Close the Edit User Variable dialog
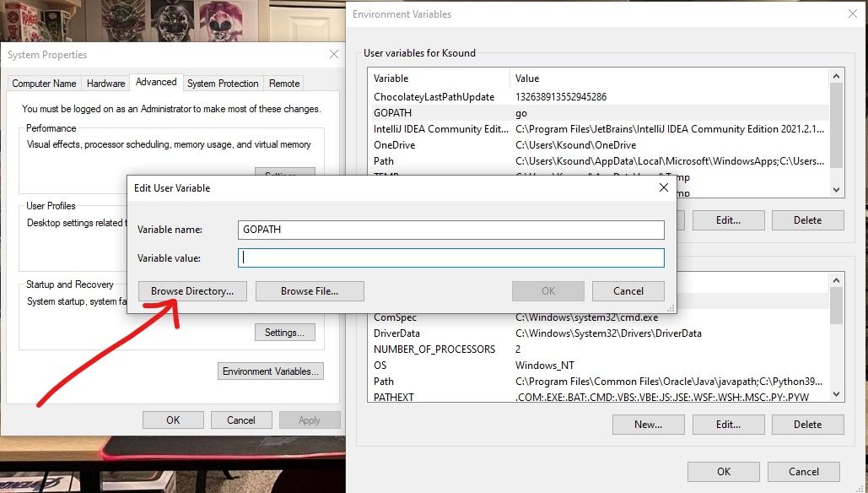Image resolution: width=868 pixels, height=493 pixels. (x=663, y=187)
